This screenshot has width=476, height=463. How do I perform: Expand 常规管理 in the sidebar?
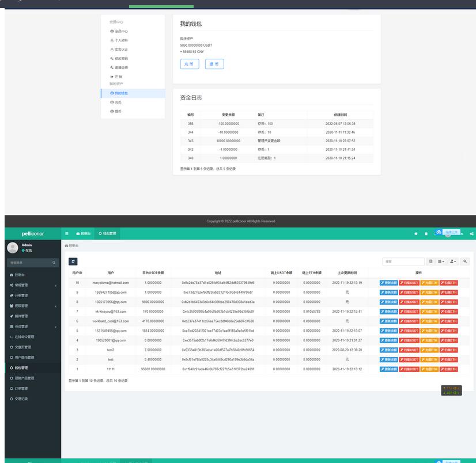click(31, 285)
